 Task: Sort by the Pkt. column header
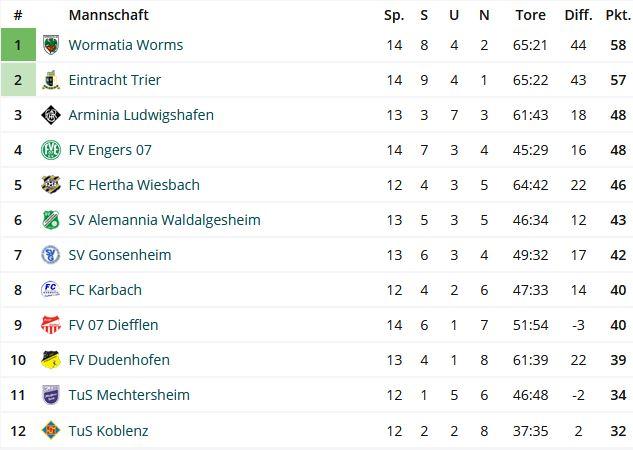pyautogui.click(x=618, y=15)
